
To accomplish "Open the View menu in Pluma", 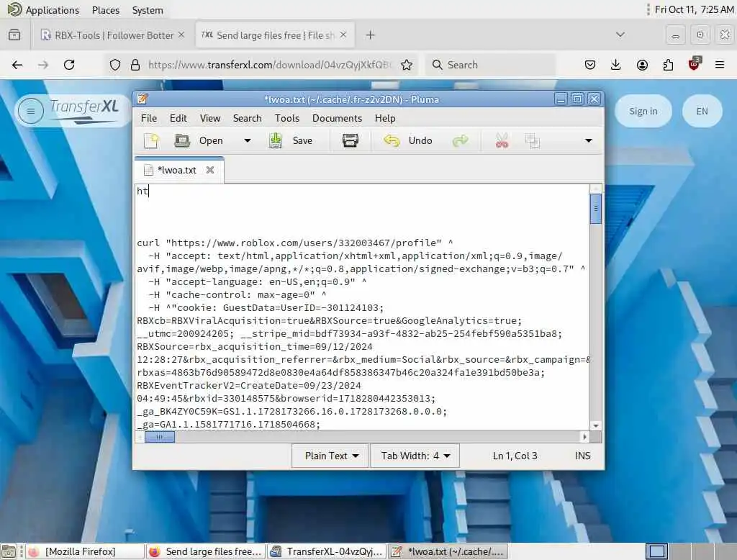I will [x=209, y=118].
